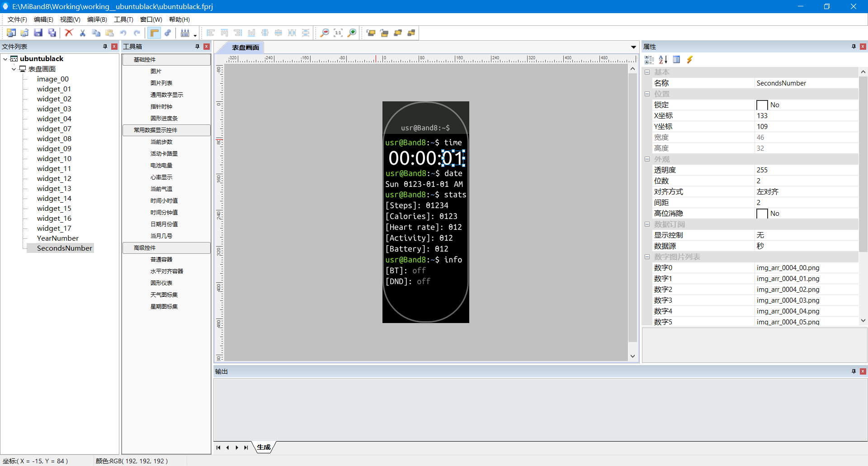Viewport: 868px width, 466px height.
Task: Toggle the ruler display toolbar icon
Action: pos(154,33)
